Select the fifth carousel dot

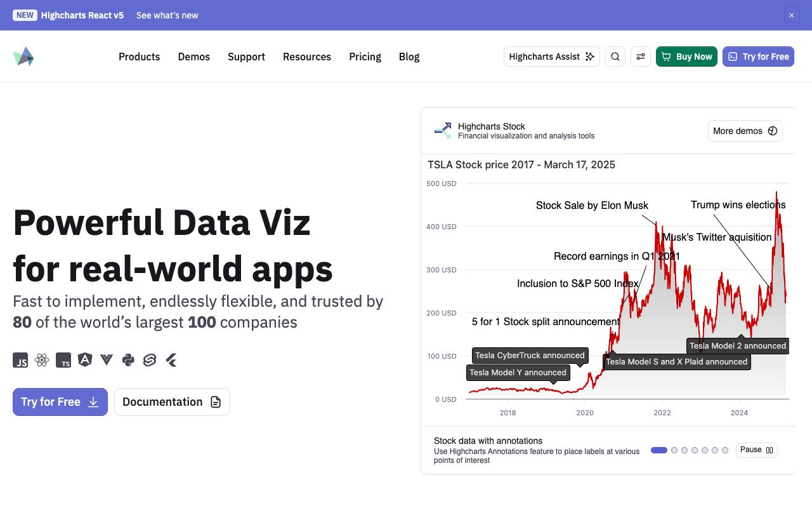tap(705, 450)
